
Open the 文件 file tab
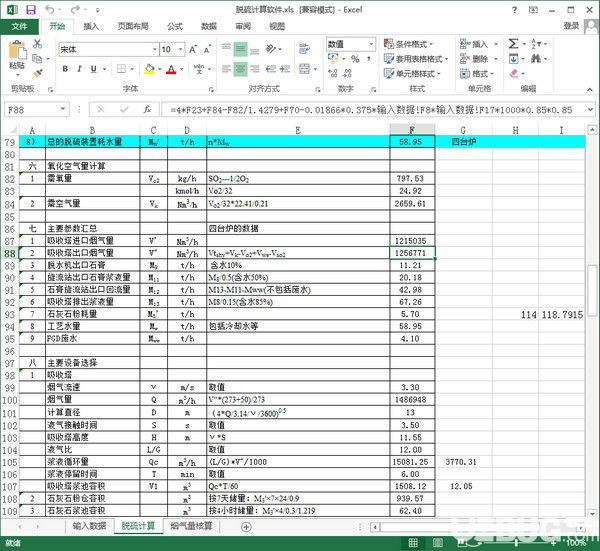coord(19,26)
